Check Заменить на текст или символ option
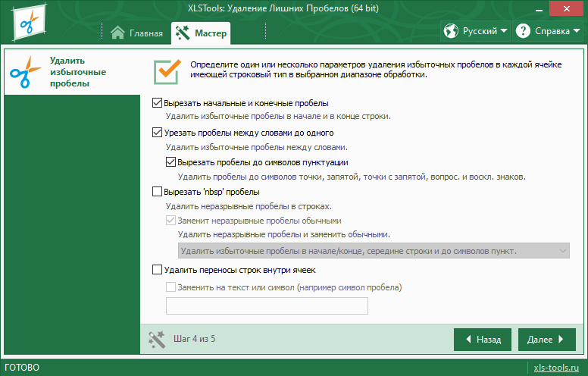Screen dimensions: 588x376 pyautogui.click(x=170, y=287)
